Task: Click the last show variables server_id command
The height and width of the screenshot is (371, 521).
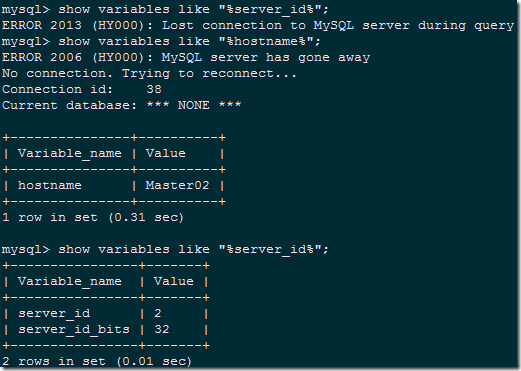Action: point(165,250)
